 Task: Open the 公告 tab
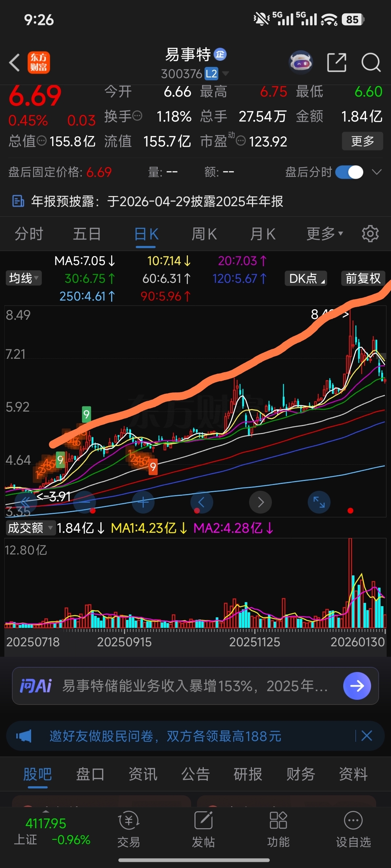point(195,774)
